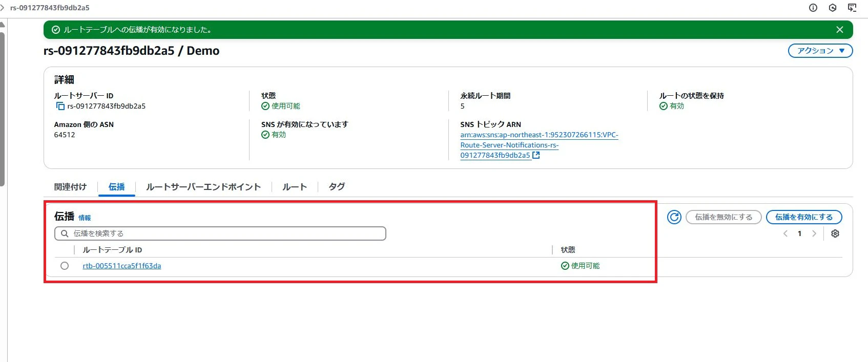868x362 pixels.
Task: Open the SNS topic ARN link
Action: coord(539,145)
